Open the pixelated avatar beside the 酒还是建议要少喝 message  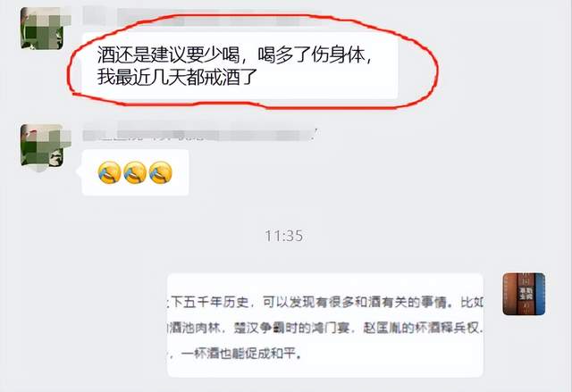pos(42,28)
